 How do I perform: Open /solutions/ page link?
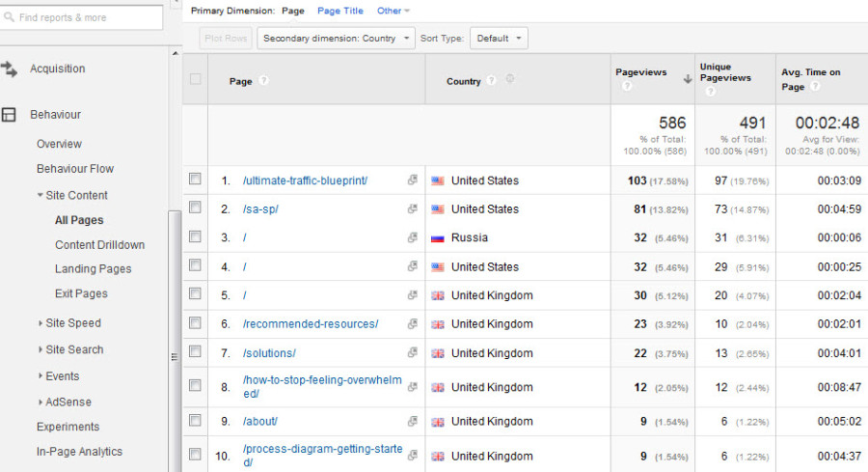(269, 353)
